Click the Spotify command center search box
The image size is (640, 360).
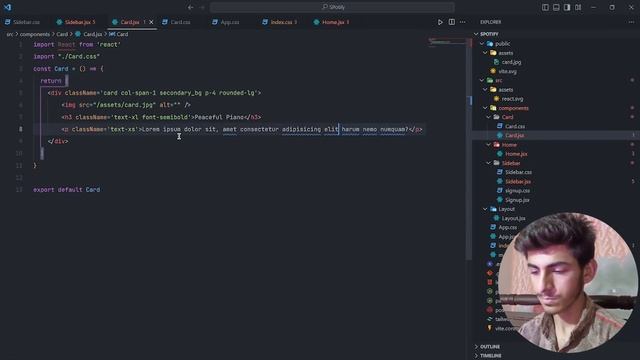pyautogui.click(x=332, y=7)
